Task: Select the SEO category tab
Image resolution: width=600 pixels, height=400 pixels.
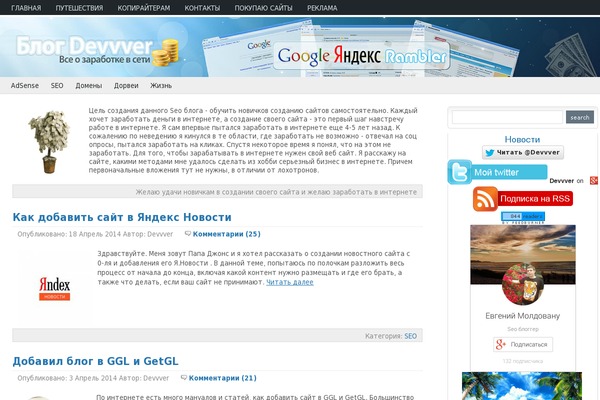Action: point(57,85)
